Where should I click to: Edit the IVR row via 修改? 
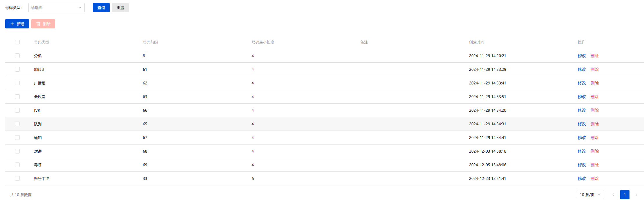[x=582, y=110]
